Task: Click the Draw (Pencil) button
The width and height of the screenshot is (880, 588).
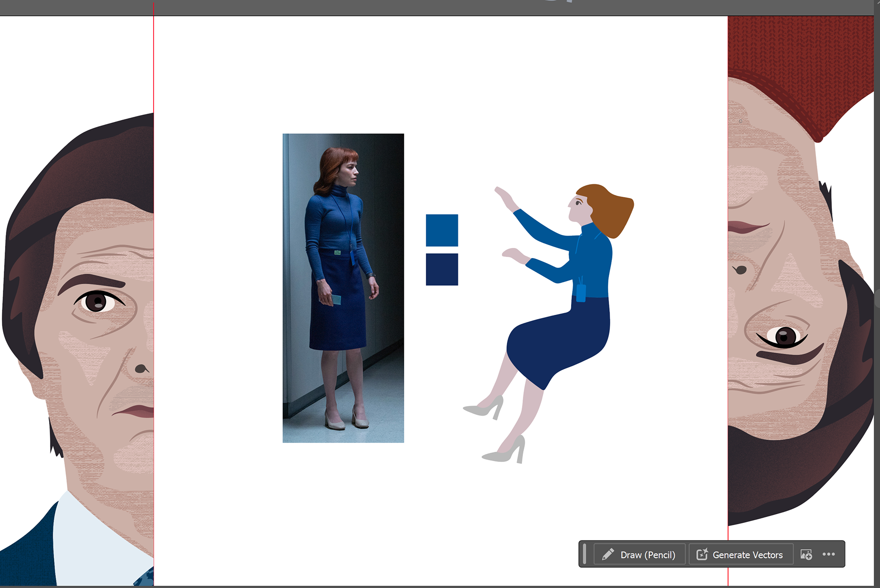Action: [639, 555]
